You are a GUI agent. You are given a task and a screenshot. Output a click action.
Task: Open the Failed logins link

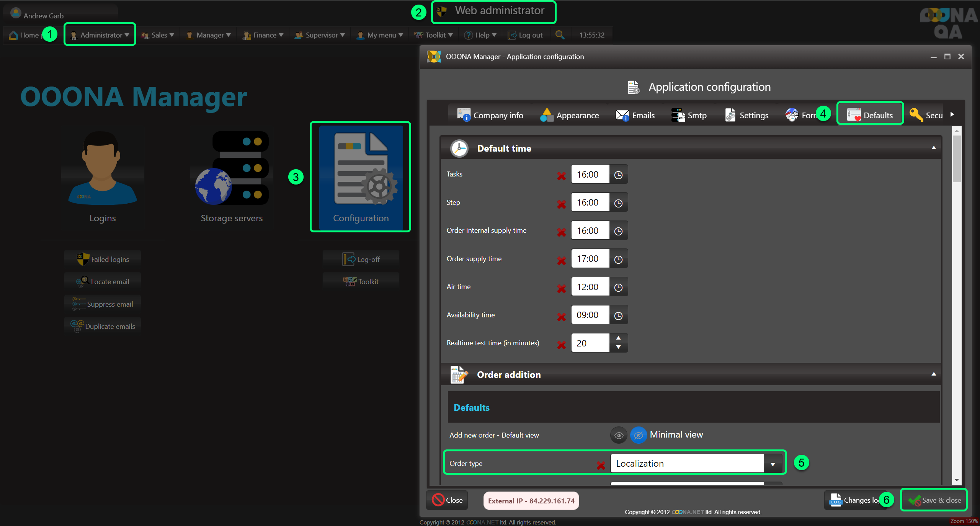103,259
